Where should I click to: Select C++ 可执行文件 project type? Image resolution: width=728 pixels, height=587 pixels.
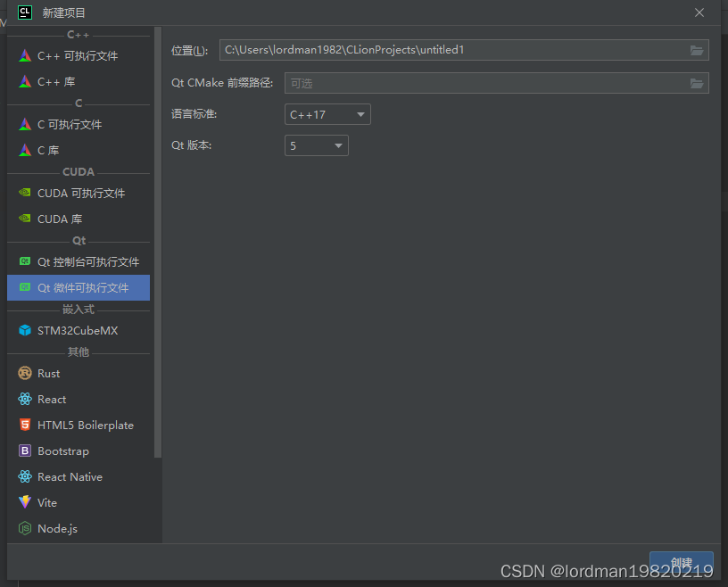[79, 55]
